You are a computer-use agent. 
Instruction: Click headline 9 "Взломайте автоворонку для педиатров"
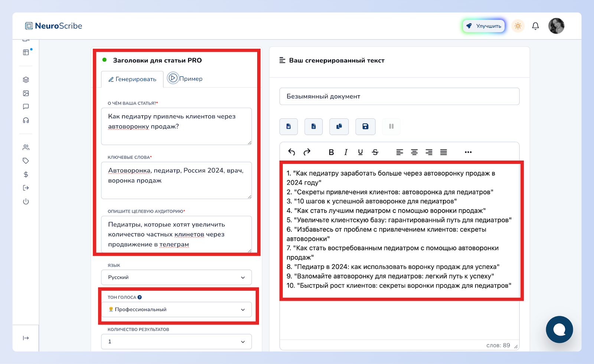pos(390,276)
